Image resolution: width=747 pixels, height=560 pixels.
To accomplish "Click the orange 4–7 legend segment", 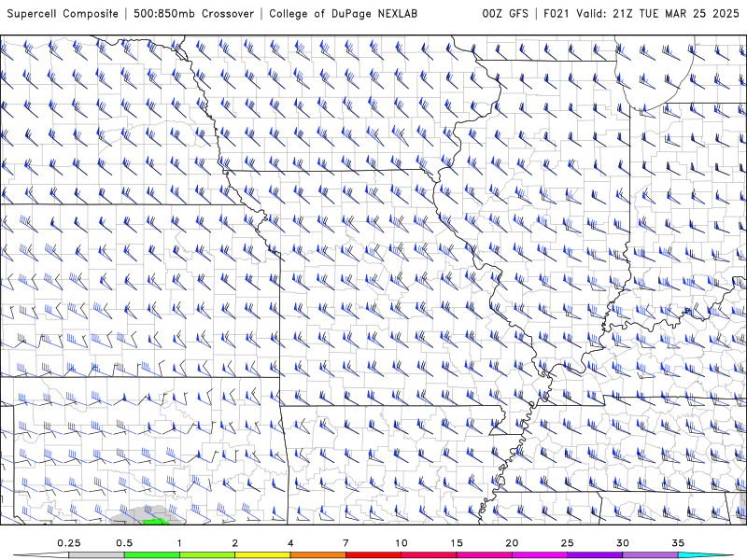I will [x=317, y=555].
